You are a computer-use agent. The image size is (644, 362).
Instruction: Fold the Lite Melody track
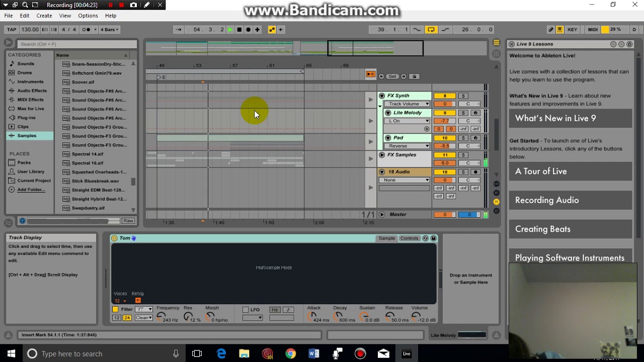tap(388, 113)
